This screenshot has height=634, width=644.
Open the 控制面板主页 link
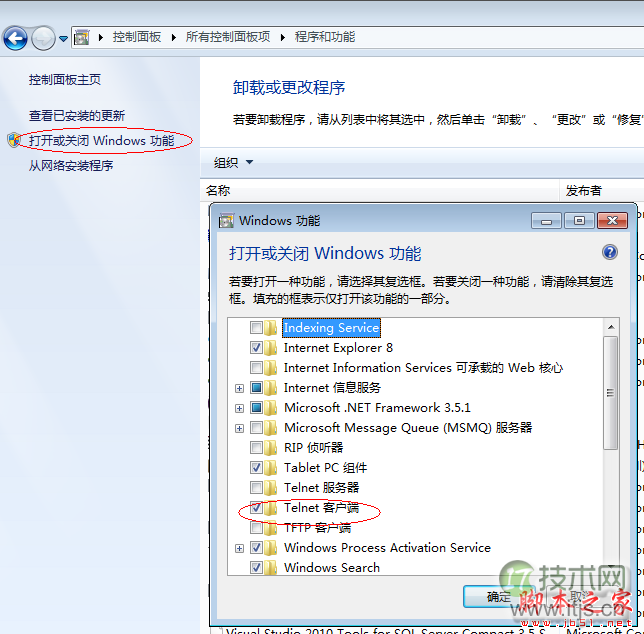click(64, 79)
